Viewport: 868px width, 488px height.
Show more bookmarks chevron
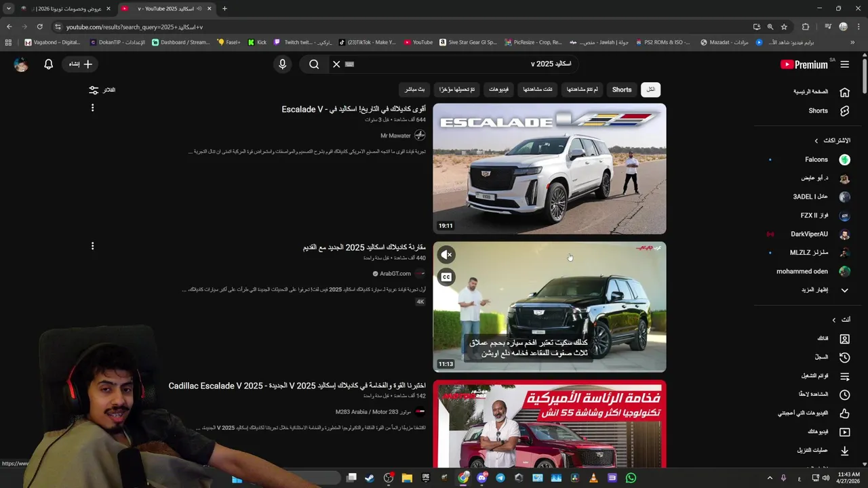click(853, 42)
